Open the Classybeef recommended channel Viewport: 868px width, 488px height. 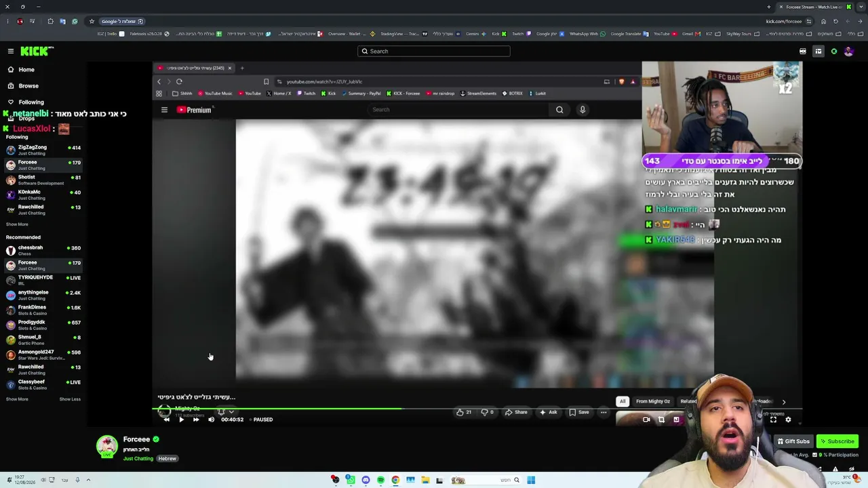43,384
